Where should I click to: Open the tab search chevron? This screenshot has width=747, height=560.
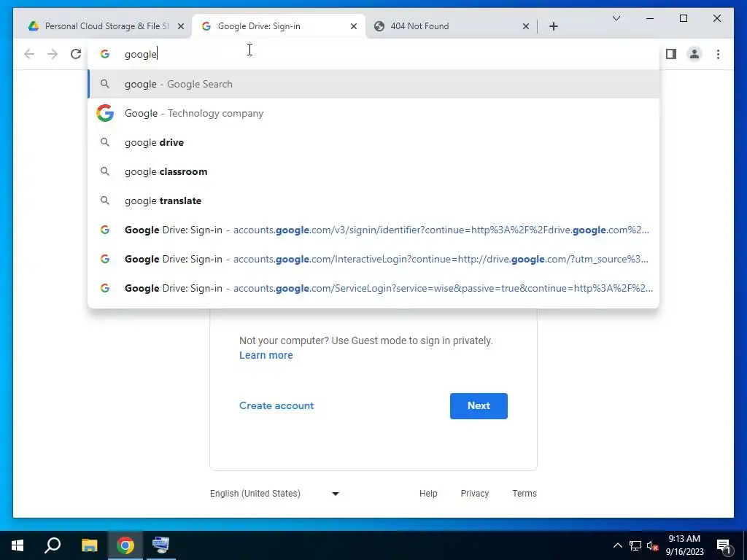[616, 18]
